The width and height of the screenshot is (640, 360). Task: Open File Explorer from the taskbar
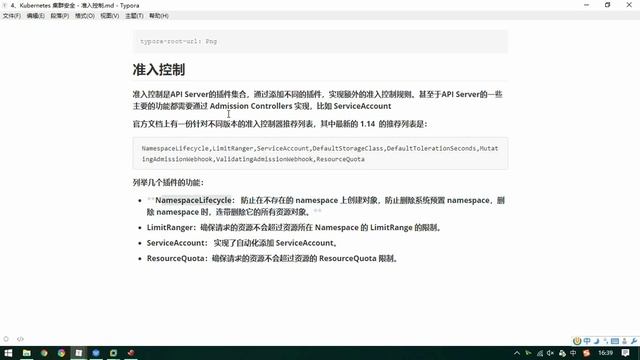(27, 353)
